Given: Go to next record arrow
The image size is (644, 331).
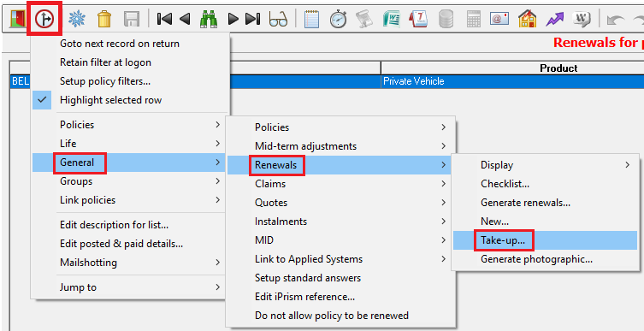Looking at the screenshot, I should pos(233,19).
